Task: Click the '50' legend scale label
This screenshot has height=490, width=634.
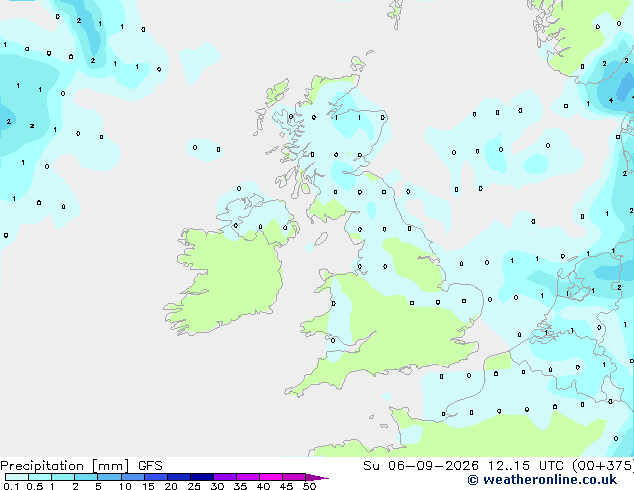Action: (309, 486)
